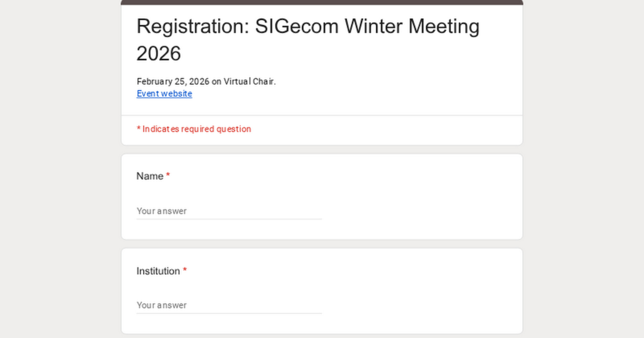Image resolution: width=644 pixels, height=338 pixels.
Task: Click the words "Virtual Chair" in the description
Action: point(249,81)
